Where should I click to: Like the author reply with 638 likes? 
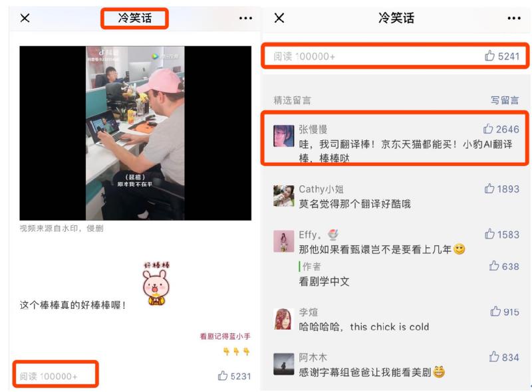(x=504, y=266)
